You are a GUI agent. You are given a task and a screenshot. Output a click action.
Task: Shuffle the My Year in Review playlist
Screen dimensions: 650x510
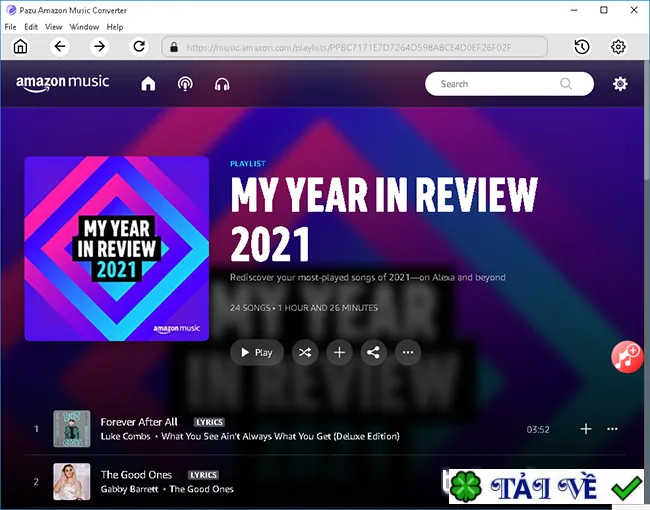[x=305, y=352]
